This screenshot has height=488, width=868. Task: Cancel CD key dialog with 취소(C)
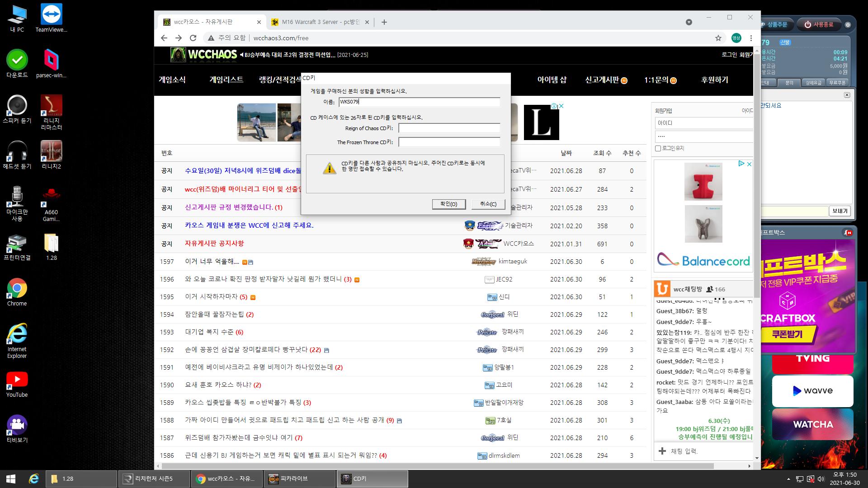click(x=488, y=204)
